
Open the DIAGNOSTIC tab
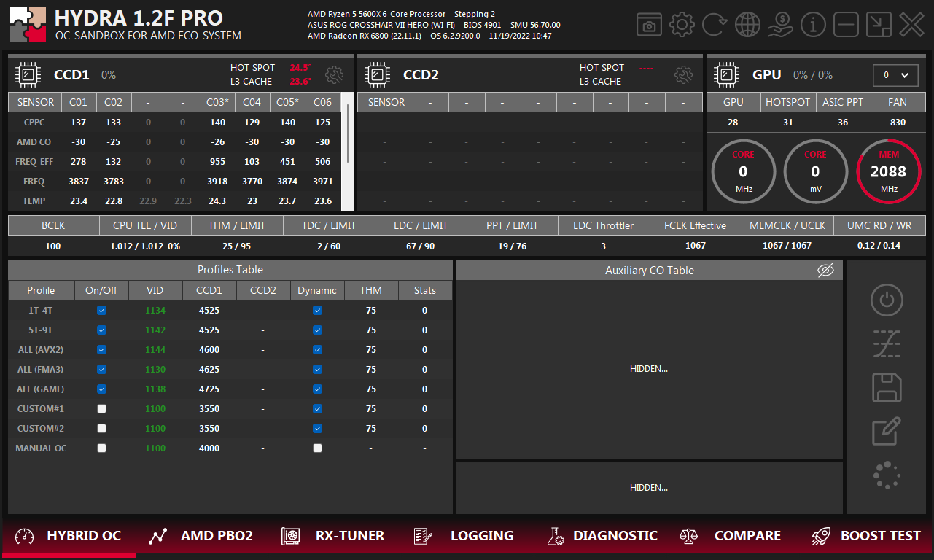[602, 536]
